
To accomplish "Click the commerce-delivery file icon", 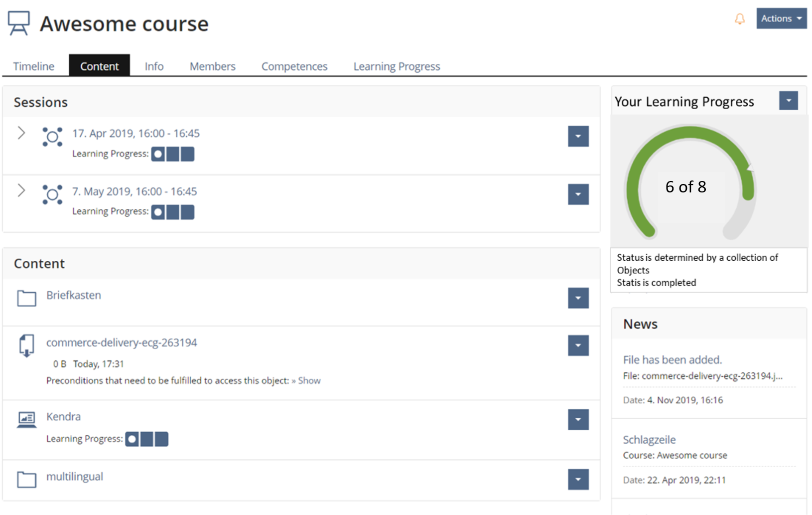I will (26, 345).
